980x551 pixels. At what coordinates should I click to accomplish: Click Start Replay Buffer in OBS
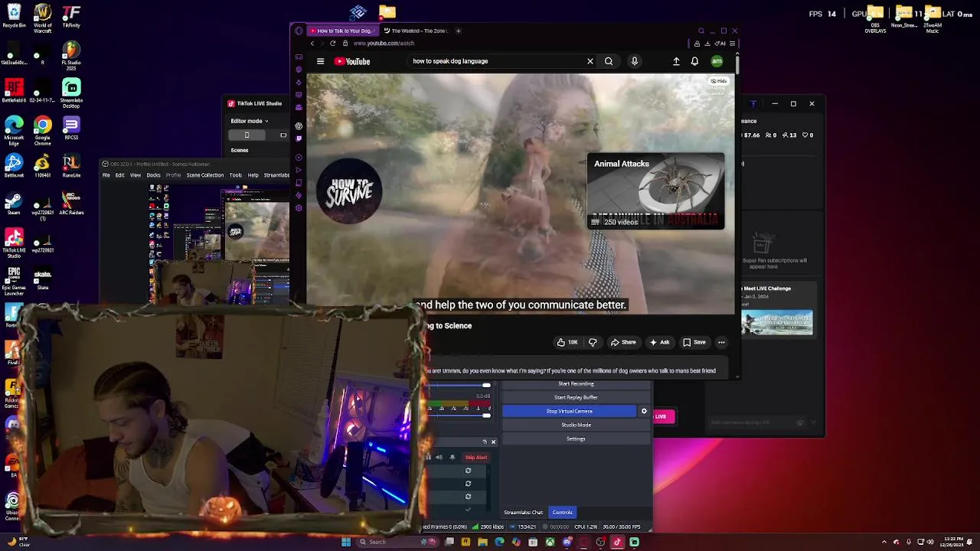coord(576,397)
